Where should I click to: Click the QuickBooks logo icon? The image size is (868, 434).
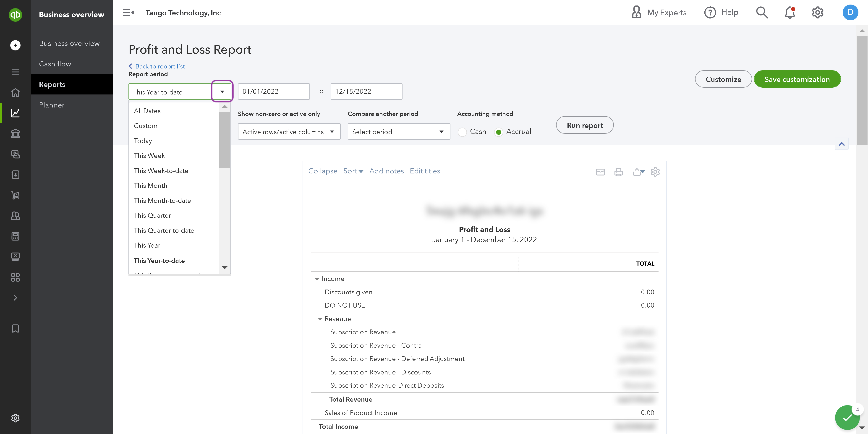tap(15, 14)
